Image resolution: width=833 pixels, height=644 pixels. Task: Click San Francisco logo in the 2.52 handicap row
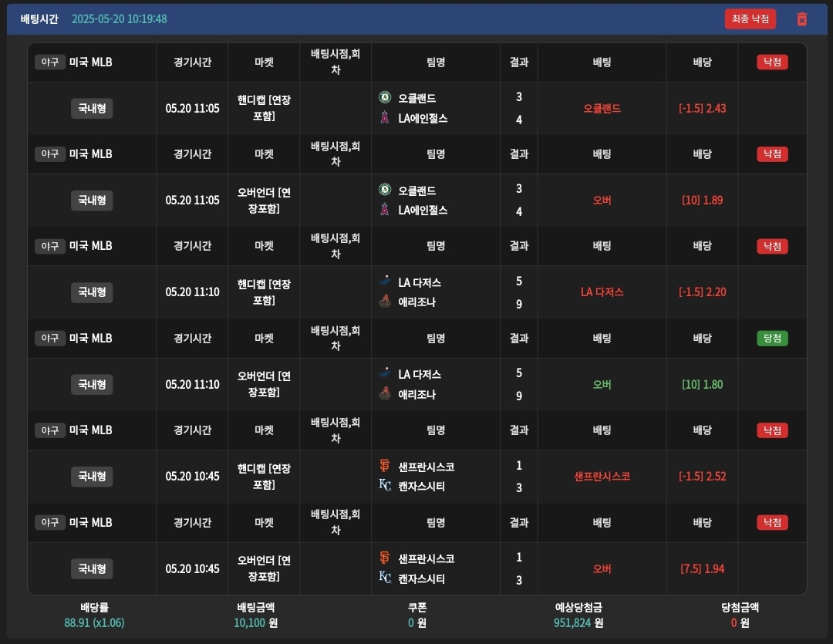(385, 467)
